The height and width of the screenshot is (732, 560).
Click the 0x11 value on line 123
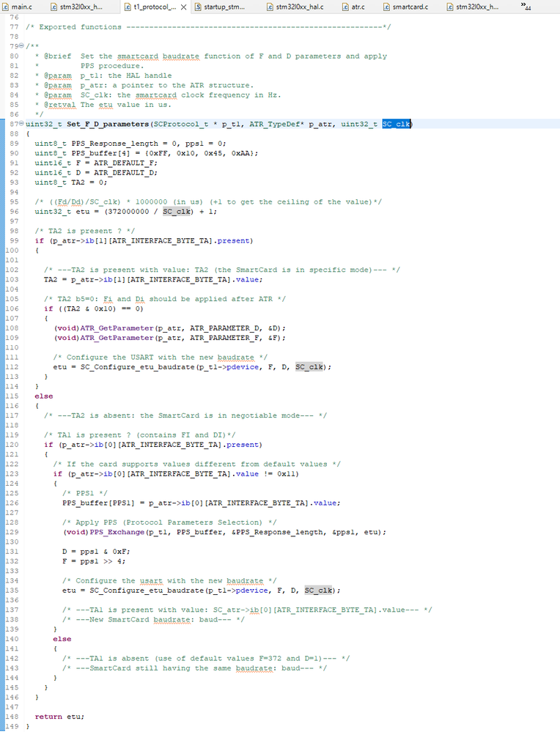[x=286, y=474]
